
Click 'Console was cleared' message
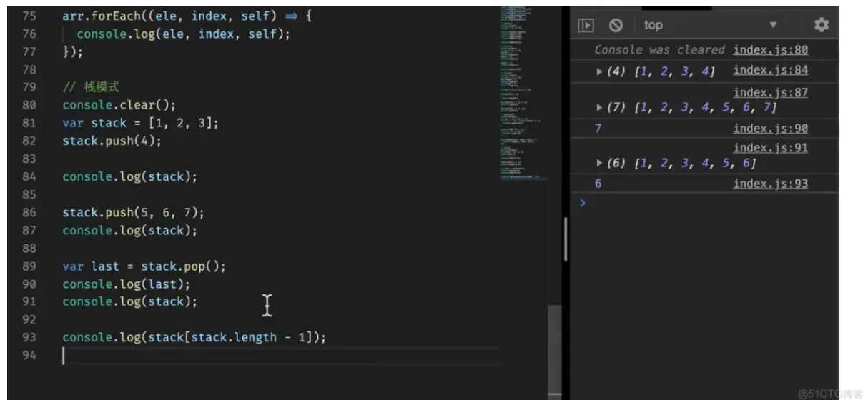click(660, 50)
